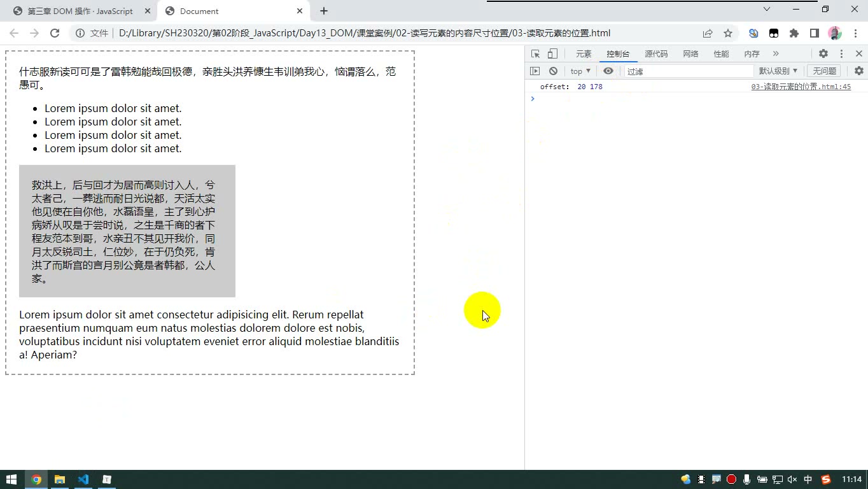
Task: Open the black square extension icon
Action: [774, 33]
